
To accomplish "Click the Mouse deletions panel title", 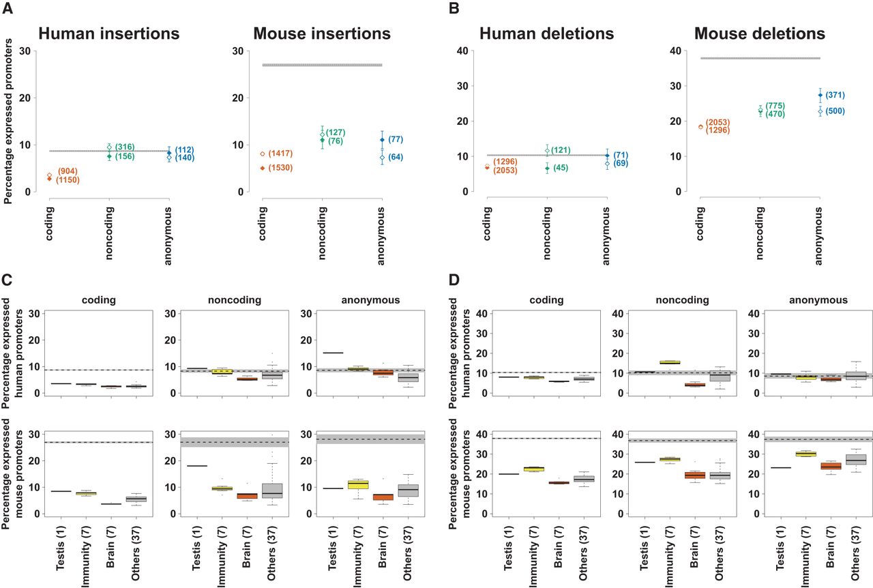I will click(x=760, y=33).
